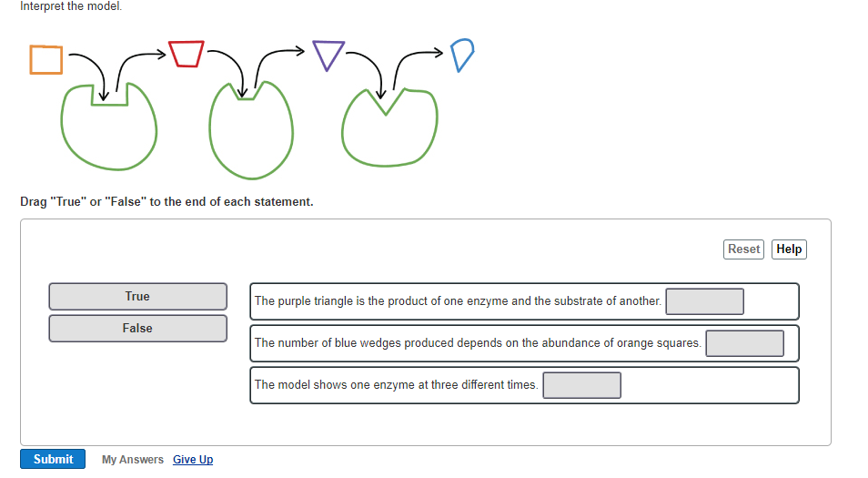Click the arrow pointing to the red trapezoid

141,69
